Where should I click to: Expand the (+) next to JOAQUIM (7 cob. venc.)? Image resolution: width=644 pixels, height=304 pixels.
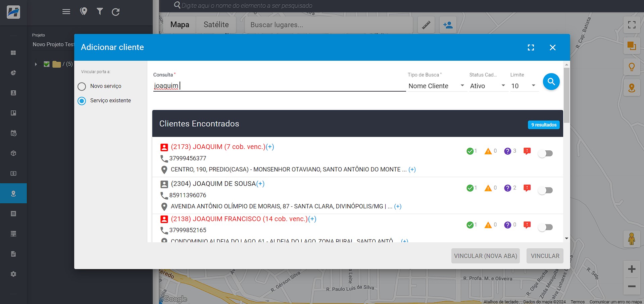pyautogui.click(x=270, y=147)
